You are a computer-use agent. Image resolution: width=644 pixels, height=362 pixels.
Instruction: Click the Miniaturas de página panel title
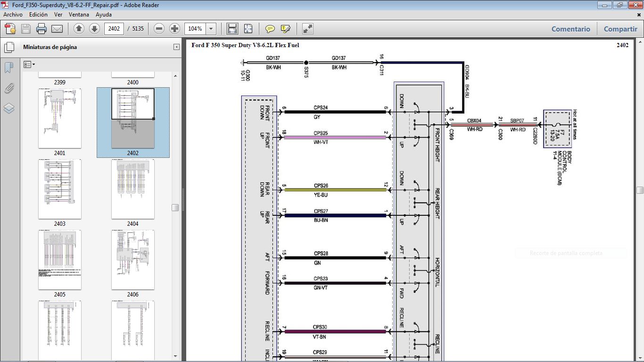tap(50, 47)
